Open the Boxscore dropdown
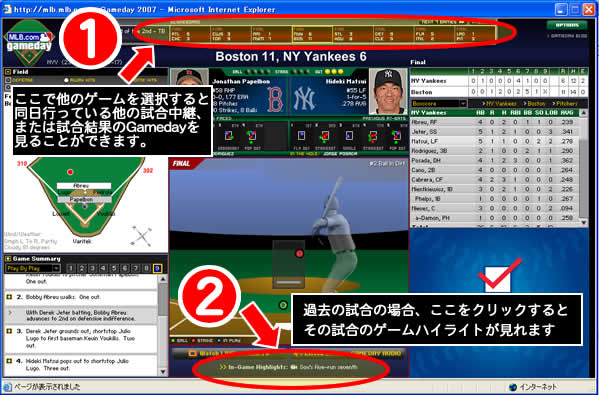The height and width of the screenshot is (395, 599). 439,104
